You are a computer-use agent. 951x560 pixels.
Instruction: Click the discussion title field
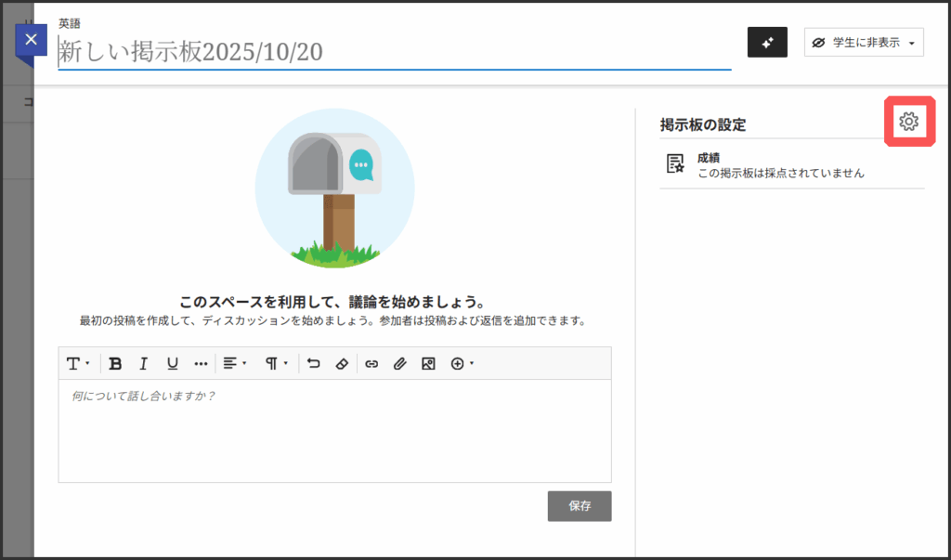click(x=394, y=52)
